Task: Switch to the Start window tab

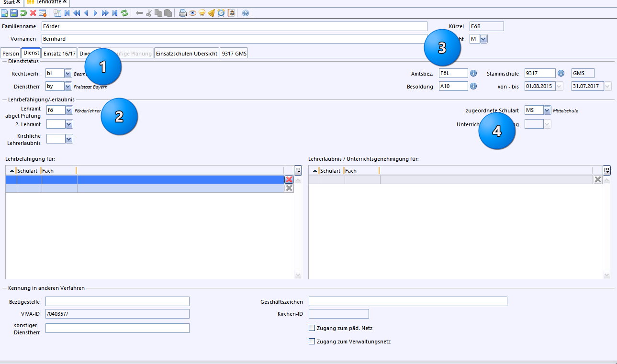Action: [9, 2]
